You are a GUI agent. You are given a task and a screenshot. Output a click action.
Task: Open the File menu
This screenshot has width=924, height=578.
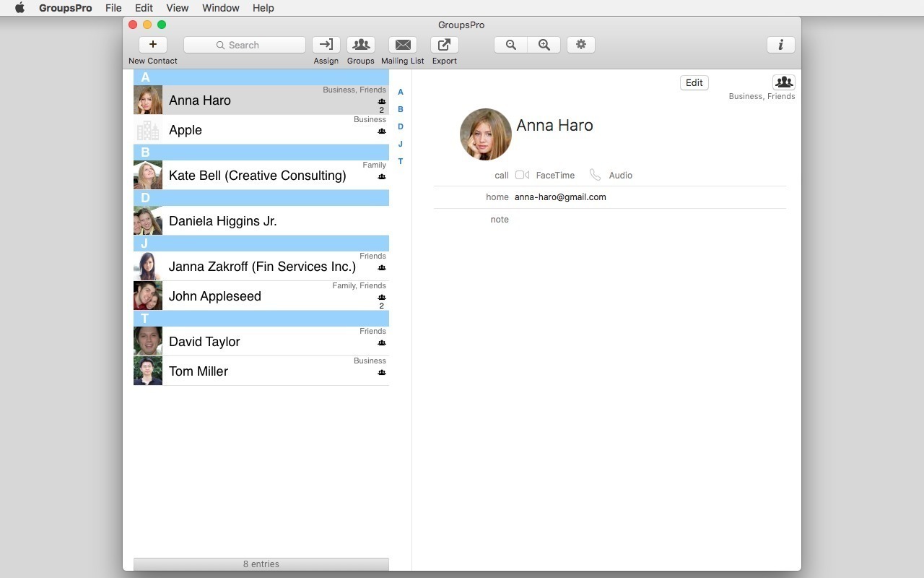(x=113, y=8)
